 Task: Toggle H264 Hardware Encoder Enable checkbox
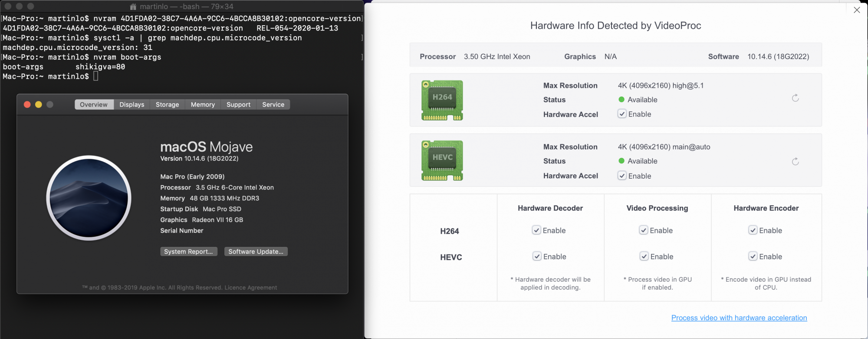753,230
